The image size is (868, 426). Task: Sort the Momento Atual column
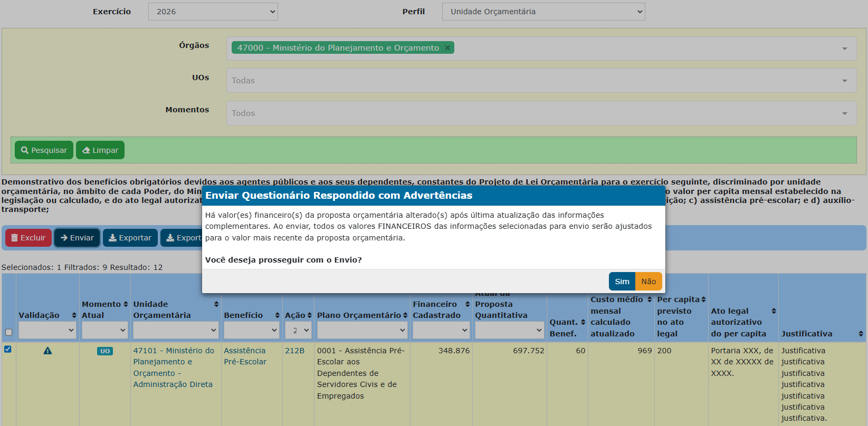[x=126, y=304]
